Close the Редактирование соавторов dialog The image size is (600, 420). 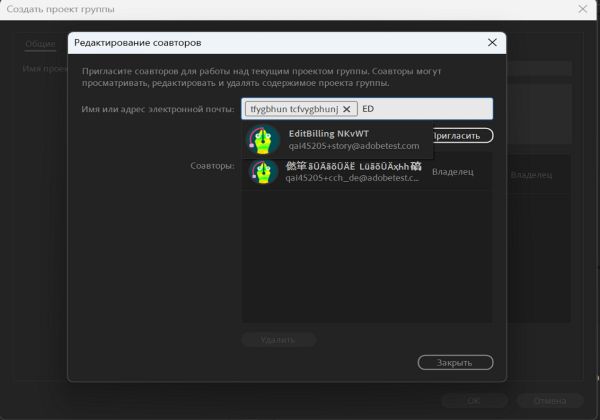[492, 42]
